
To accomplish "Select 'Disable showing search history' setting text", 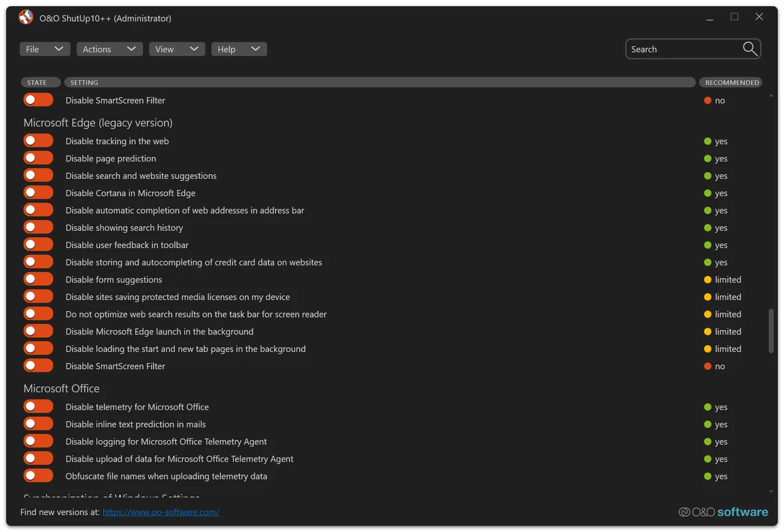I will (x=124, y=228).
